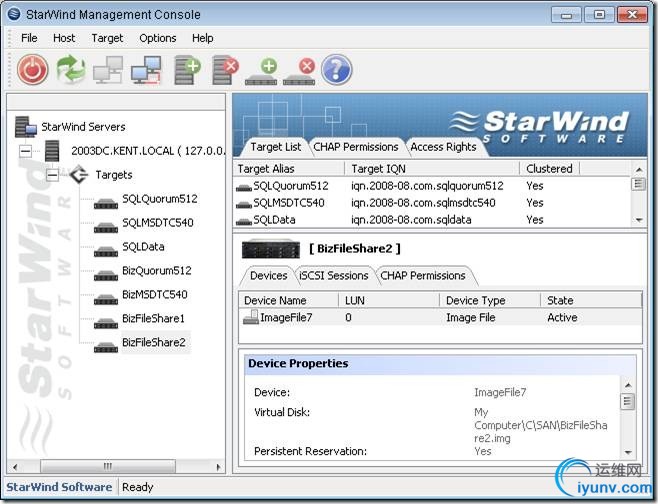Sort by Device Type column header
This screenshot has width=658, height=504.
point(490,300)
